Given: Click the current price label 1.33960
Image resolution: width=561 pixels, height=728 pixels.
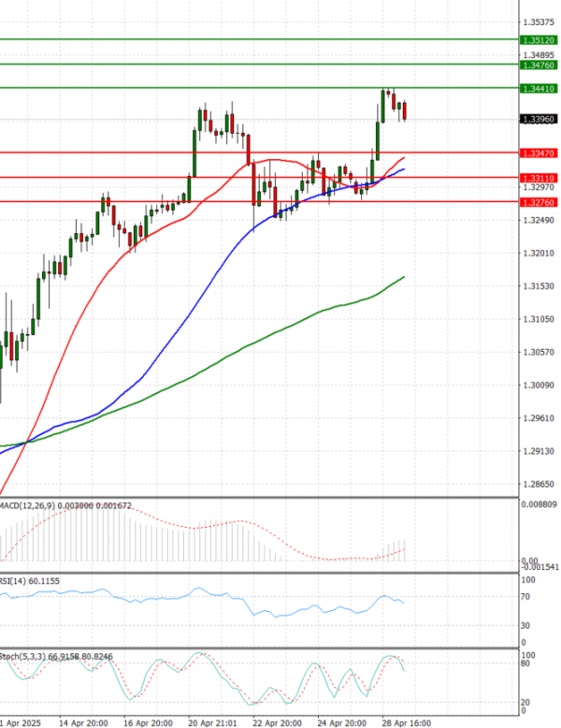Looking at the screenshot, I should (x=539, y=119).
